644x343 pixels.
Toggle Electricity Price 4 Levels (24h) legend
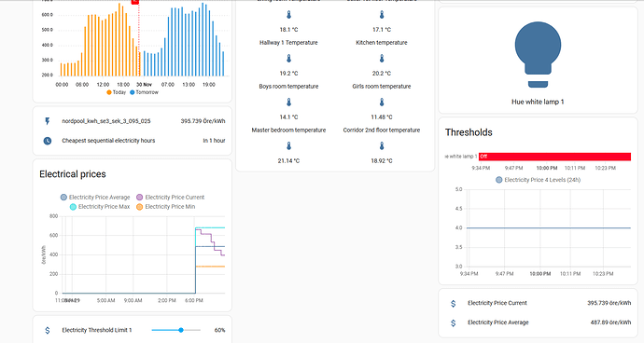538,180
